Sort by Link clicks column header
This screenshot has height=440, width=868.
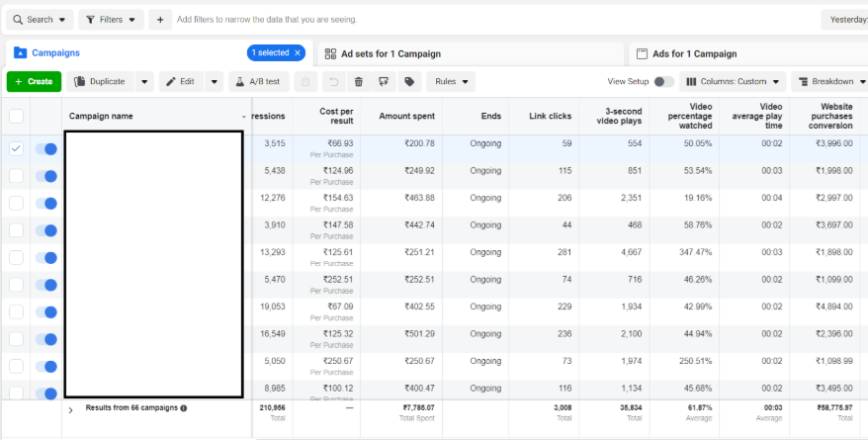click(551, 117)
